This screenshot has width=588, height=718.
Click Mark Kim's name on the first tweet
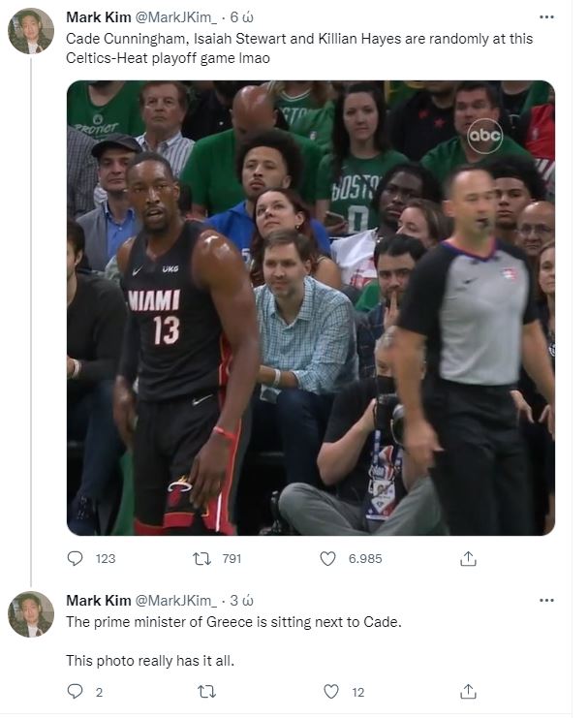[96, 17]
